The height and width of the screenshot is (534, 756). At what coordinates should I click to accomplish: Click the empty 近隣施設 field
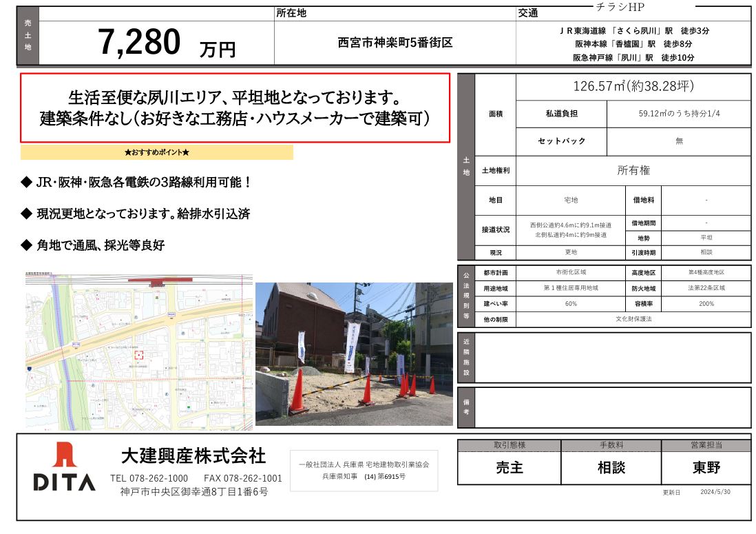pos(613,358)
